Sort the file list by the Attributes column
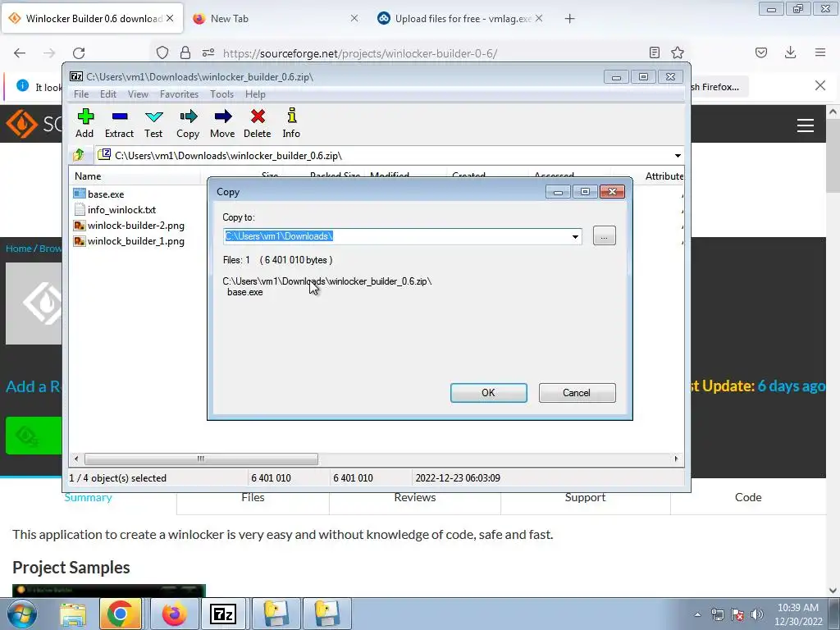840x630 pixels. [x=664, y=176]
